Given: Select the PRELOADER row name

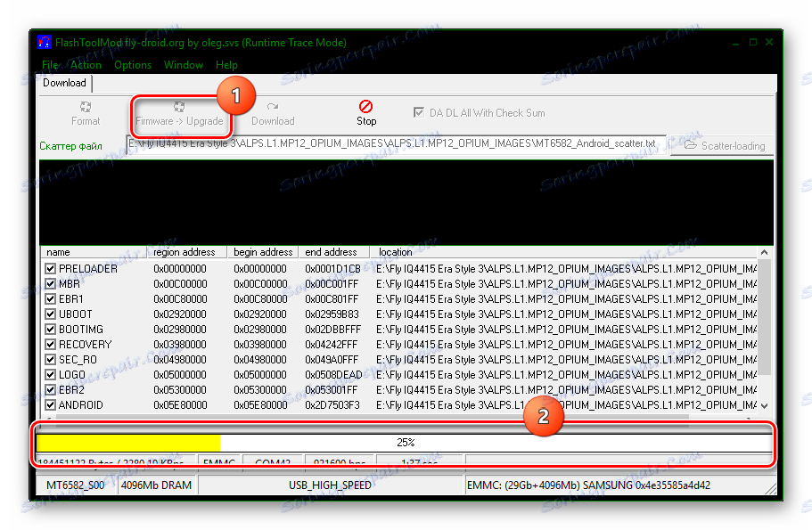Looking at the screenshot, I should [x=88, y=269].
